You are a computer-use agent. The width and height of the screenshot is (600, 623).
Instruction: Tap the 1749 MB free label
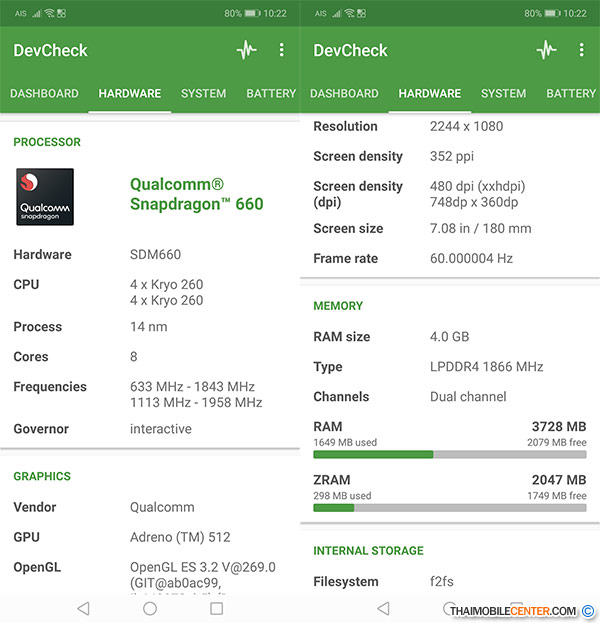tap(557, 495)
